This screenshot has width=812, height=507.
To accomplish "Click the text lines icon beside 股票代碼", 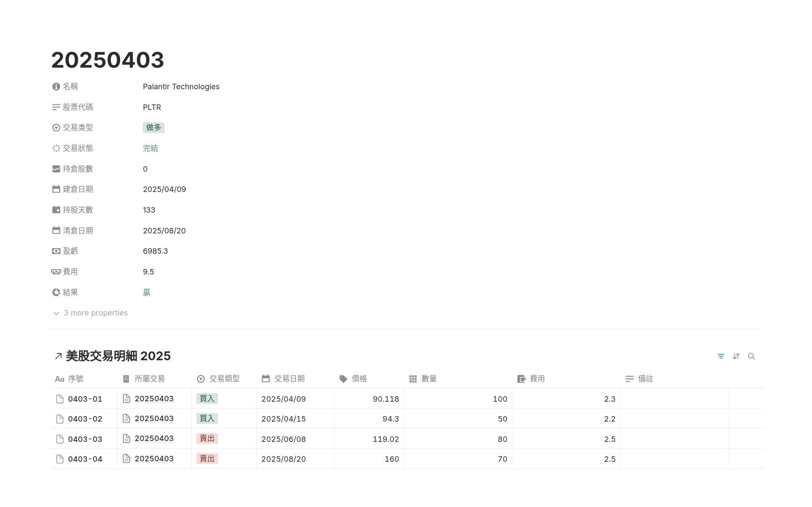I will [56, 107].
